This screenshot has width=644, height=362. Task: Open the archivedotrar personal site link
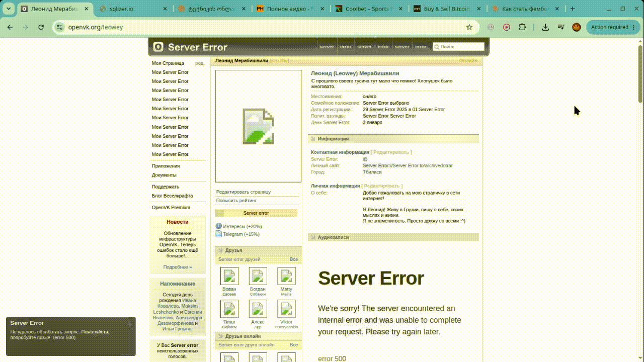point(408,165)
